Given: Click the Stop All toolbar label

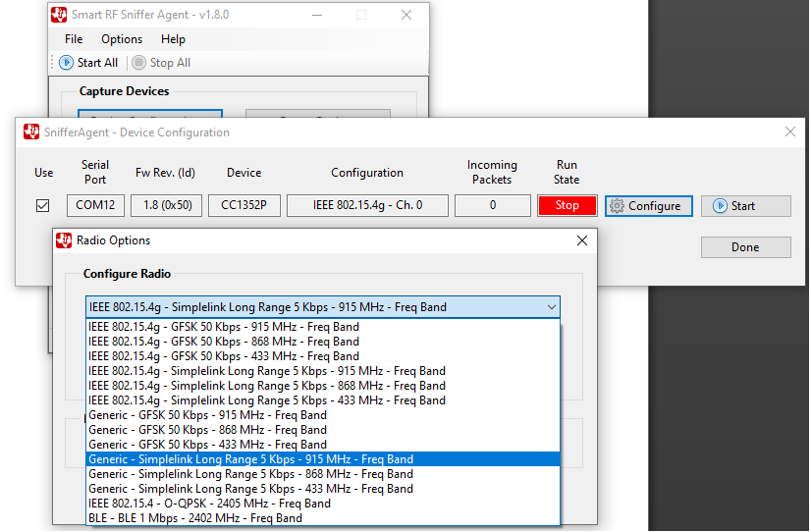Looking at the screenshot, I should coord(170,63).
